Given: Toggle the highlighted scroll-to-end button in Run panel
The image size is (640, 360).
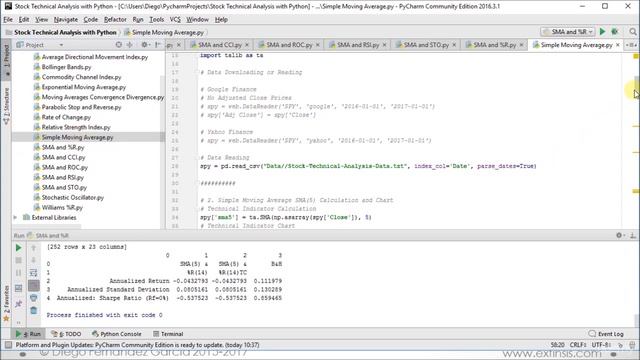Looking at the screenshot, I should [x=33, y=285].
